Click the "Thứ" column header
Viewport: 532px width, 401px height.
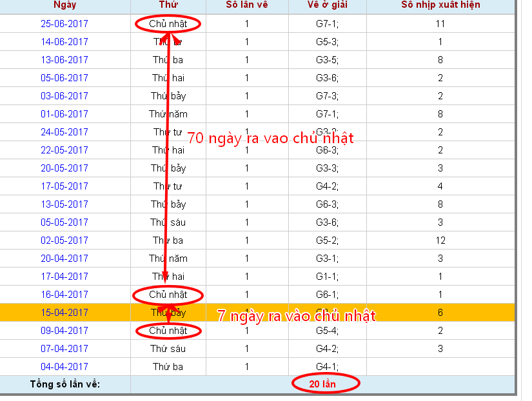click(168, 5)
